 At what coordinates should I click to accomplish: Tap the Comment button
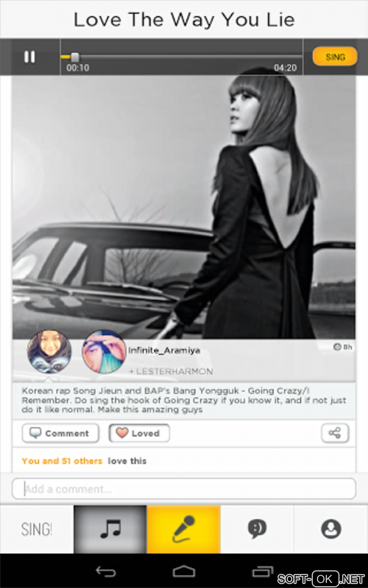60,433
